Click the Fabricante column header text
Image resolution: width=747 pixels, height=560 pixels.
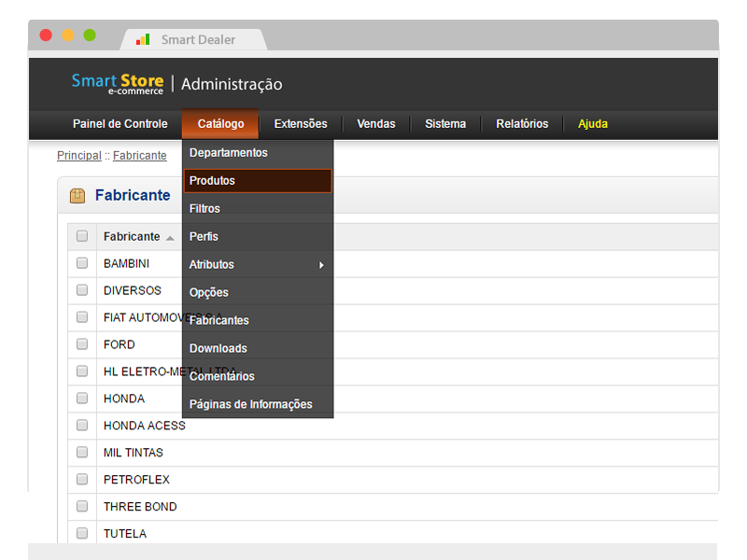pos(132,237)
